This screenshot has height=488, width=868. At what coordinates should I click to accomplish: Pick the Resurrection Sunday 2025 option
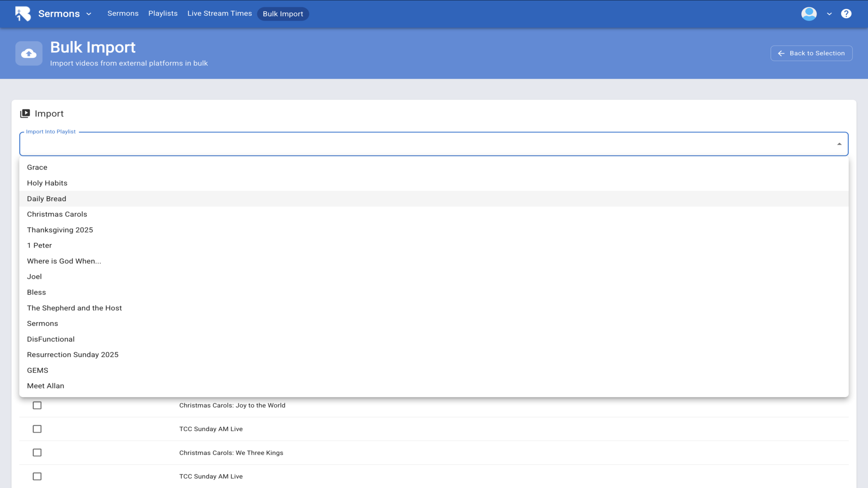[x=73, y=355]
